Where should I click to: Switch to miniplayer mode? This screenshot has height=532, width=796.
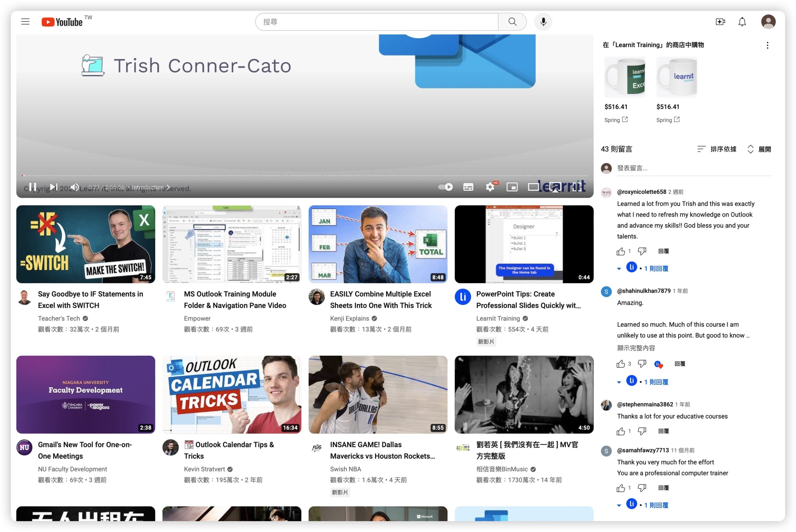(512, 187)
